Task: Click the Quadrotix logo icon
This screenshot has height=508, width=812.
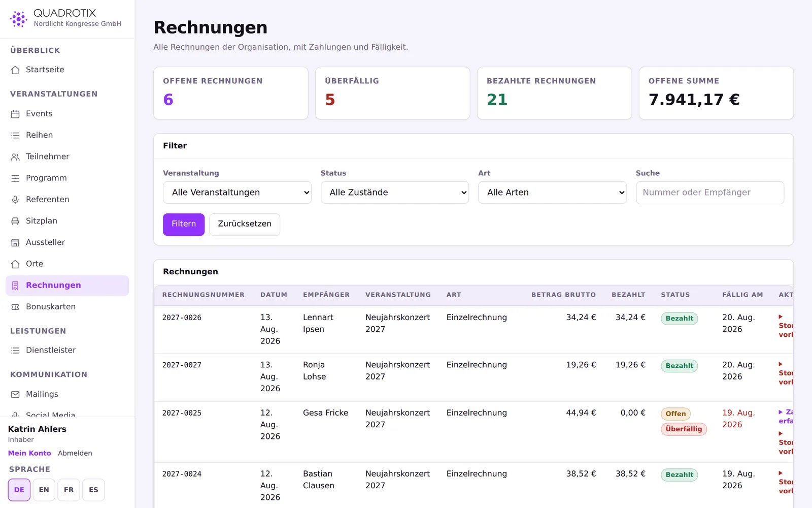Action: 19,19
